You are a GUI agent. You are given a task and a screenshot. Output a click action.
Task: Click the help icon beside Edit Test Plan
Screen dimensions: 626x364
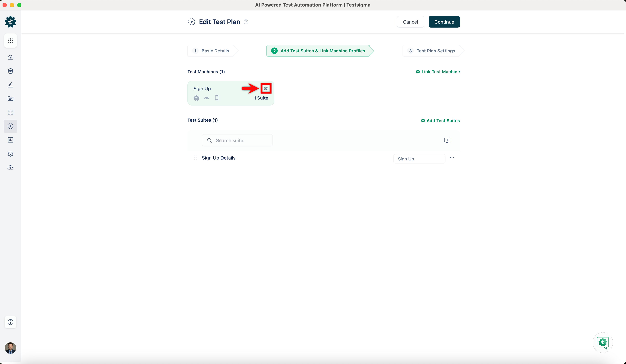pyautogui.click(x=246, y=22)
